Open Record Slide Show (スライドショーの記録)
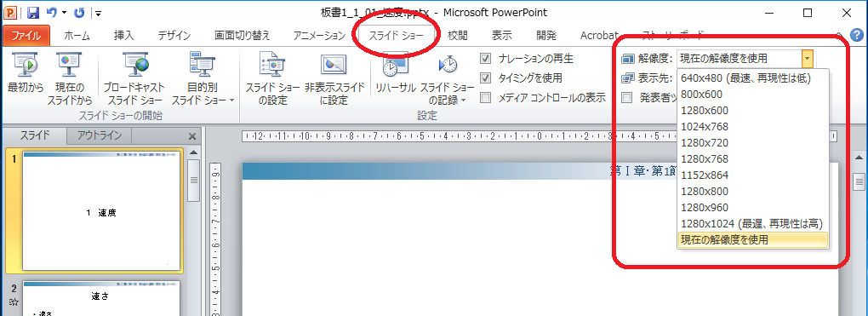868x316 pixels. click(x=448, y=78)
